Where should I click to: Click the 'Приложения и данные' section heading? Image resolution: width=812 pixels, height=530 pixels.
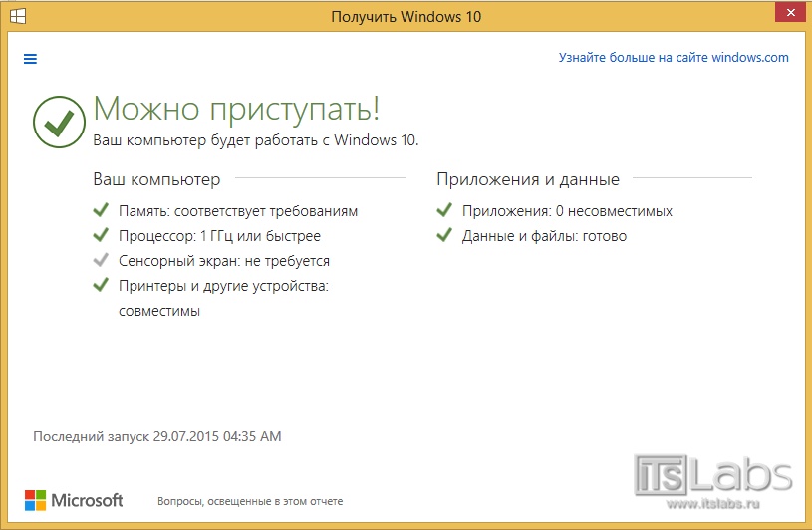[528, 179]
